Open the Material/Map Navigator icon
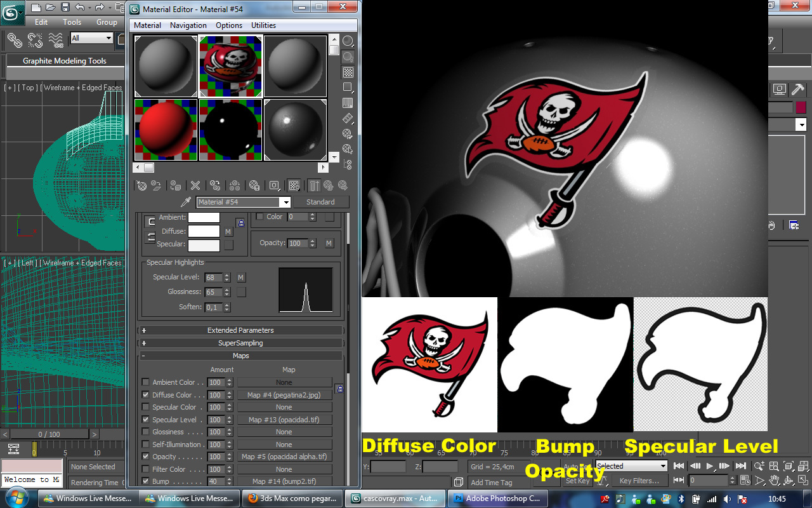Viewport: 812px width, 508px height. tap(348, 164)
